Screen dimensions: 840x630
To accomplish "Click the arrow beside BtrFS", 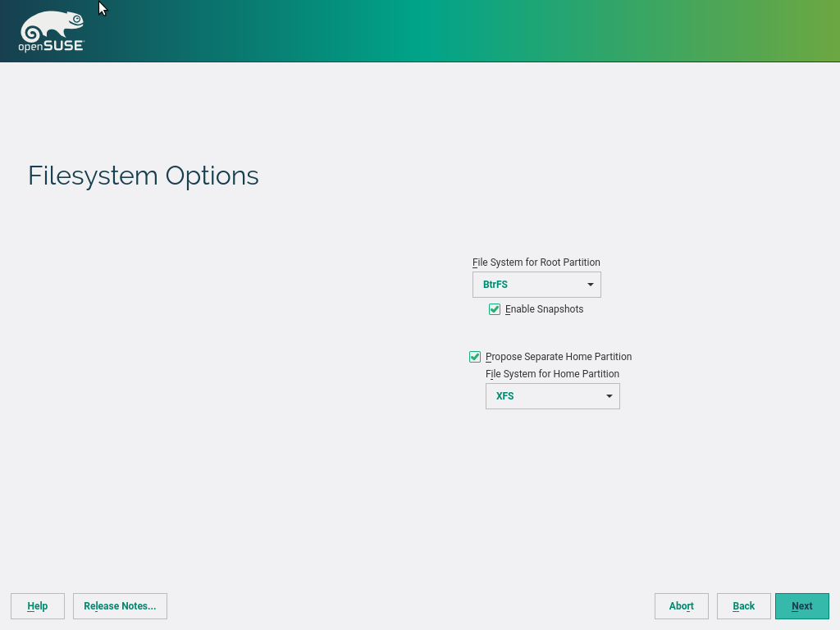I will (591, 285).
